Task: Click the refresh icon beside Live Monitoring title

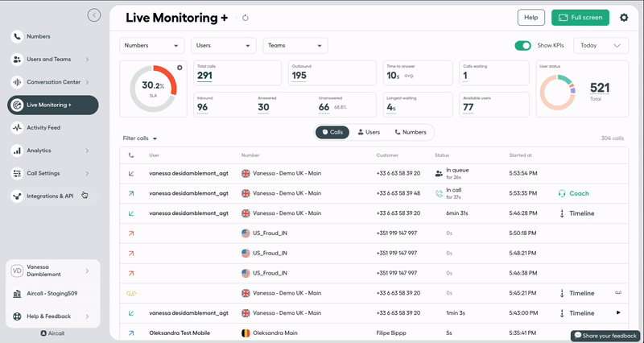Action: tap(246, 18)
